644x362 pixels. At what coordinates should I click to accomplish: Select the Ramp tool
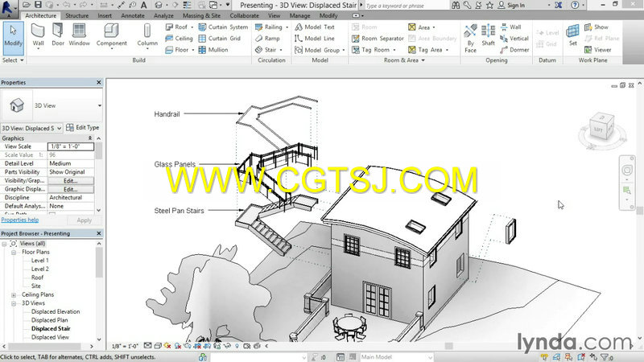267,38
